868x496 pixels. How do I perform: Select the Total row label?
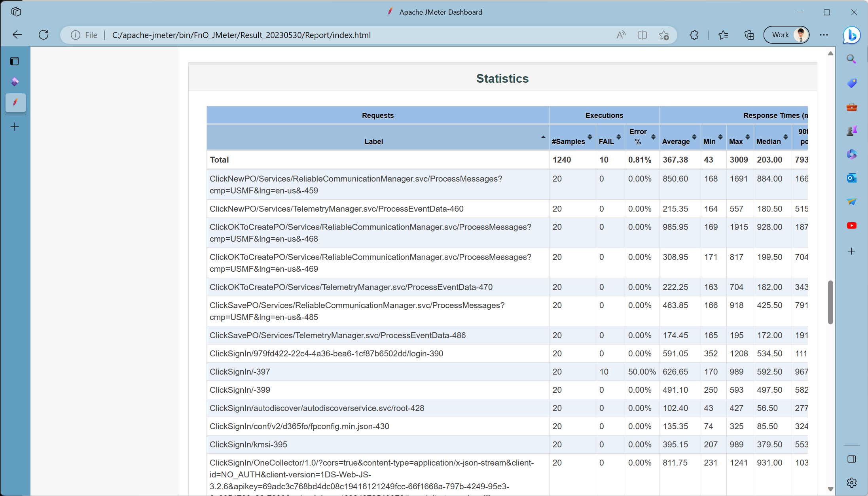(219, 160)
